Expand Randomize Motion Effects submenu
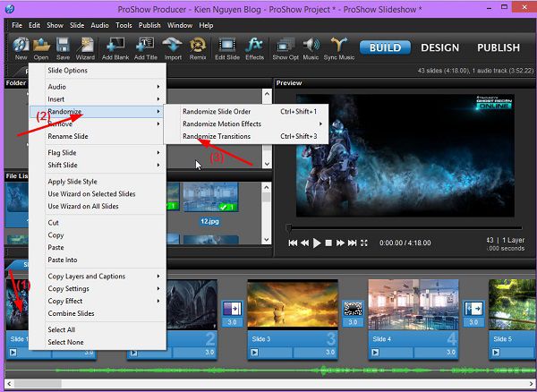Viewport: 537px width, 392px height. click(246, 124)
